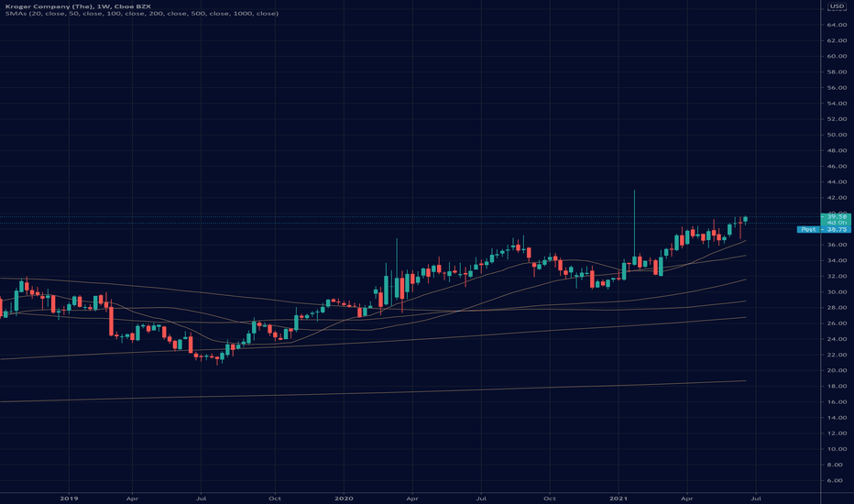854x504 pixels.
Task: Select the latest green weekly candle
Action: tap(746, 220)
